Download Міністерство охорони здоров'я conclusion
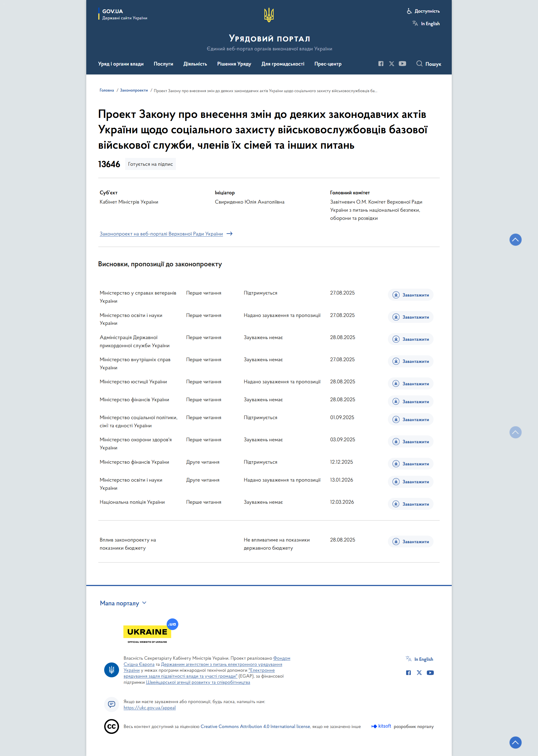538x756 pixels. pos(411,441)
